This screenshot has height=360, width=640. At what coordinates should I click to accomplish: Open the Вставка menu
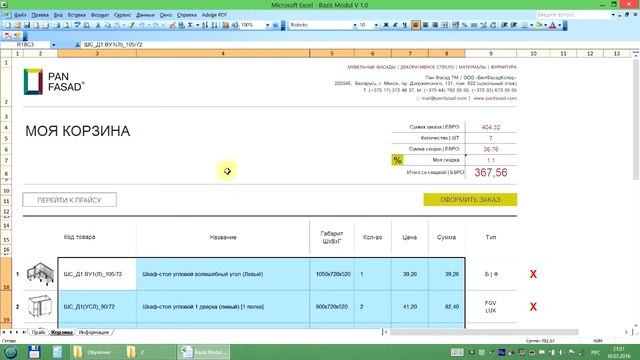[76, 15]
